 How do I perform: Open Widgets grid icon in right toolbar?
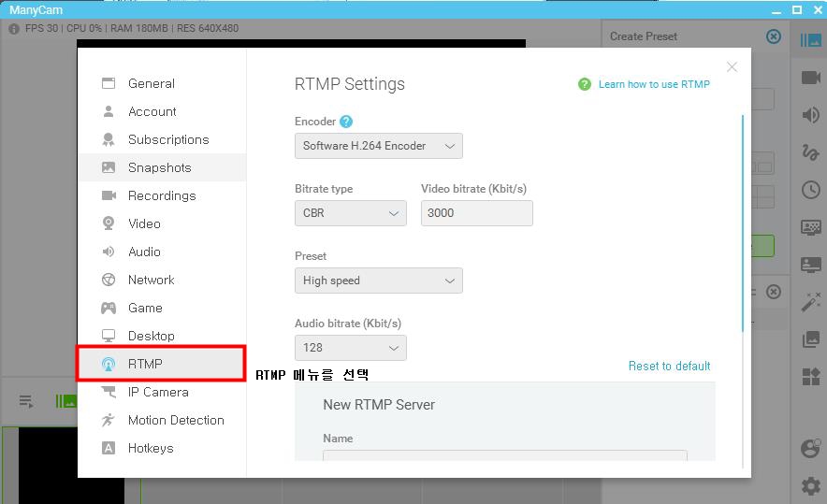coord(811,377)
